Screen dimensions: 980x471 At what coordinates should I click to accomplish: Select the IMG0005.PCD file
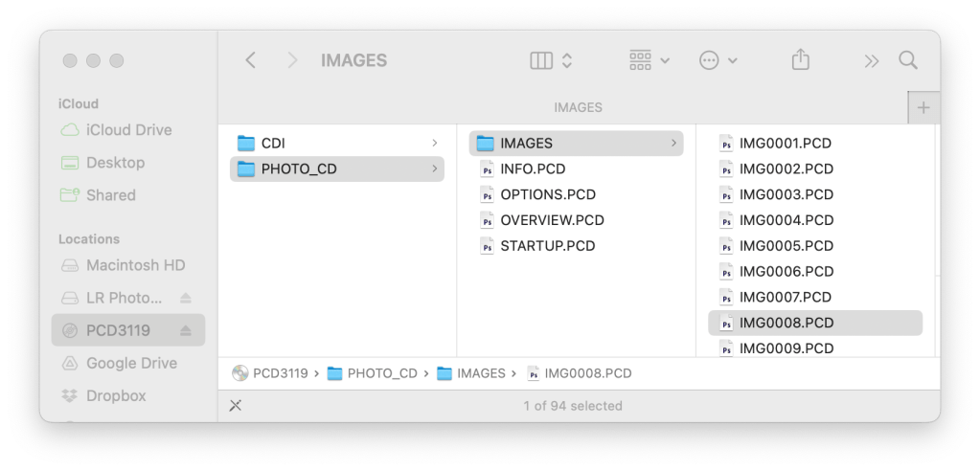click(x=785, y=246)
